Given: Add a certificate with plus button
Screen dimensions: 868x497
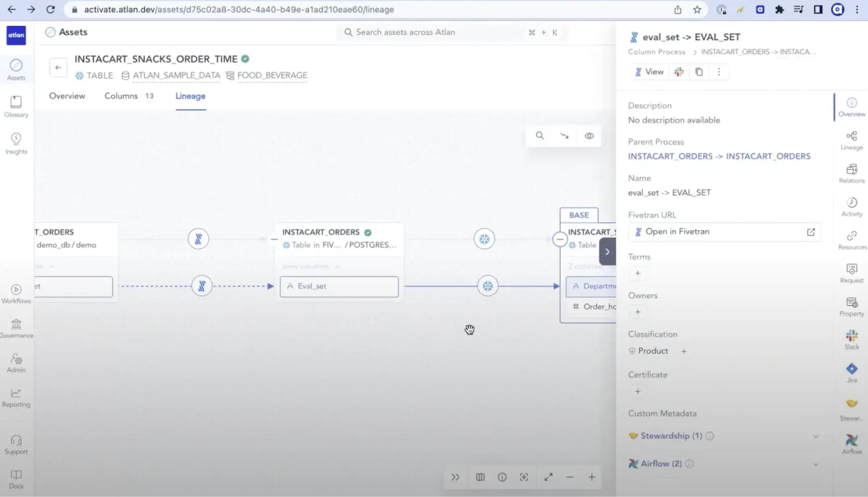Looking at the screenshot, I should pyautogui.click(x=637, y=391).
